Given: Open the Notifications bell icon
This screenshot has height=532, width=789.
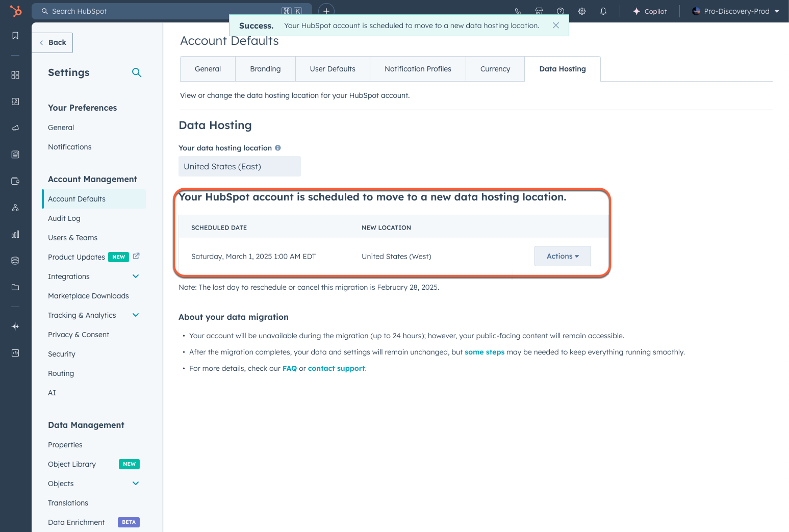Looking at the screenshot, I should [603, 11].
